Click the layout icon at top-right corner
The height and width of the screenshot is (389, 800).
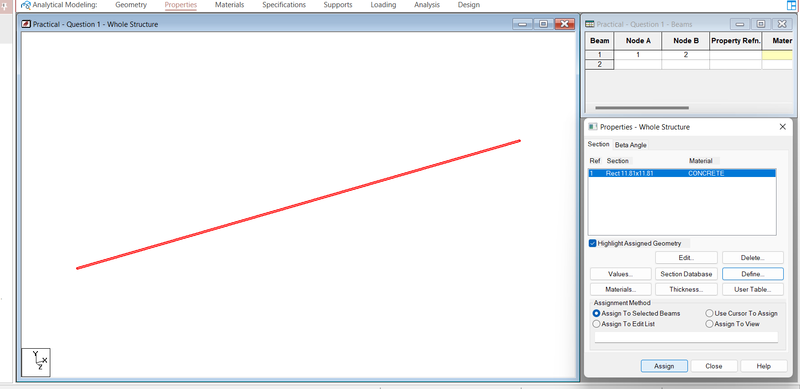791,5
